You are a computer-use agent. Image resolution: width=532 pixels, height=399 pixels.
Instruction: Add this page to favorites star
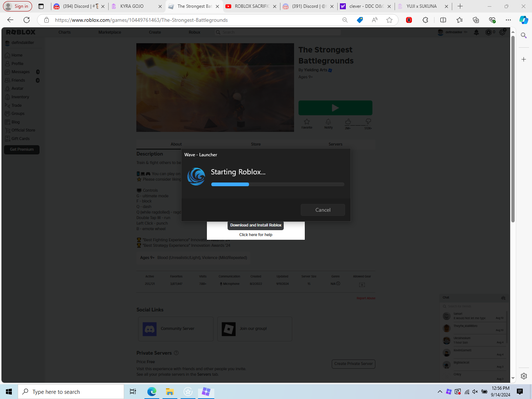(389, 20)
